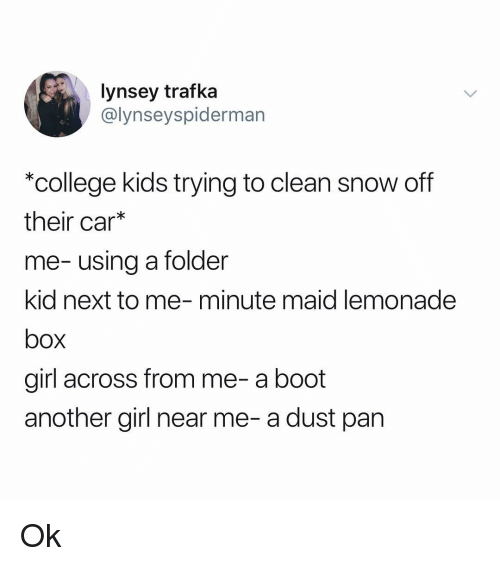Open the tweet options chevron menu
500x566 pixels.
470,94
